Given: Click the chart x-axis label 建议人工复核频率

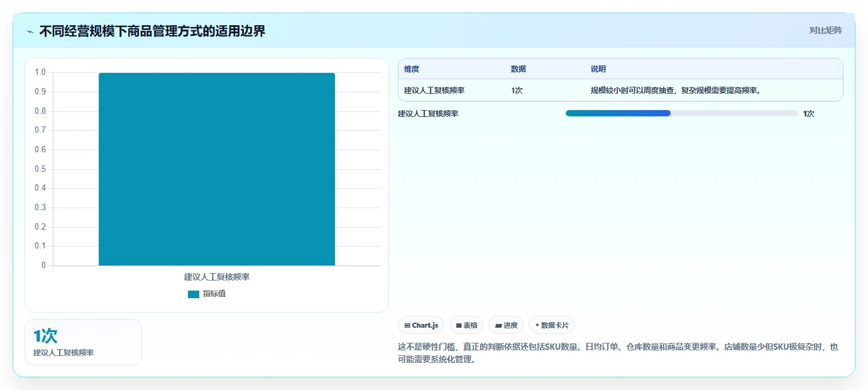Looking at the screenshot, I should 217,277.
